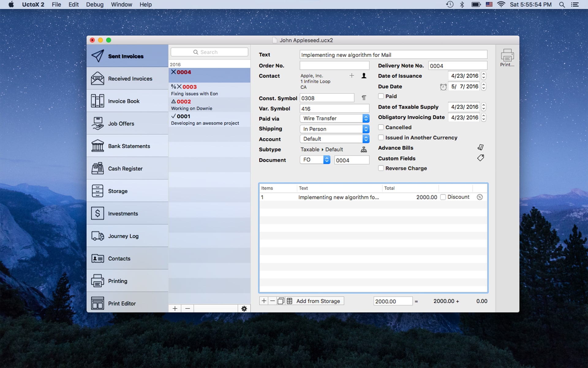Screen dimensions: 588x368
Task: Navigate to Received Invoices section
Action: pyautogui.click(x=127, y=79)
